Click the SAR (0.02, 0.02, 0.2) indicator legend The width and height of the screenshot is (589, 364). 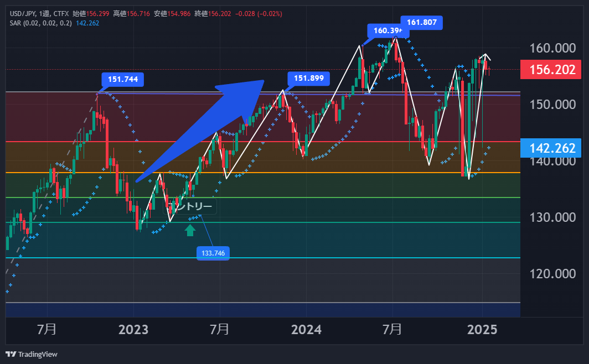pyautogui.click(x=40, y=23)
